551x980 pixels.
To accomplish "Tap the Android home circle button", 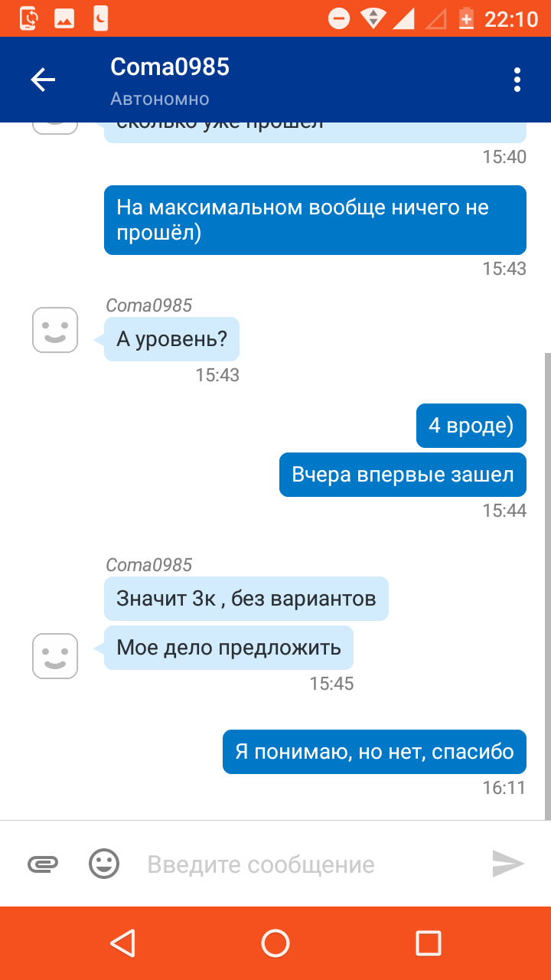I will tap(275, 943).
